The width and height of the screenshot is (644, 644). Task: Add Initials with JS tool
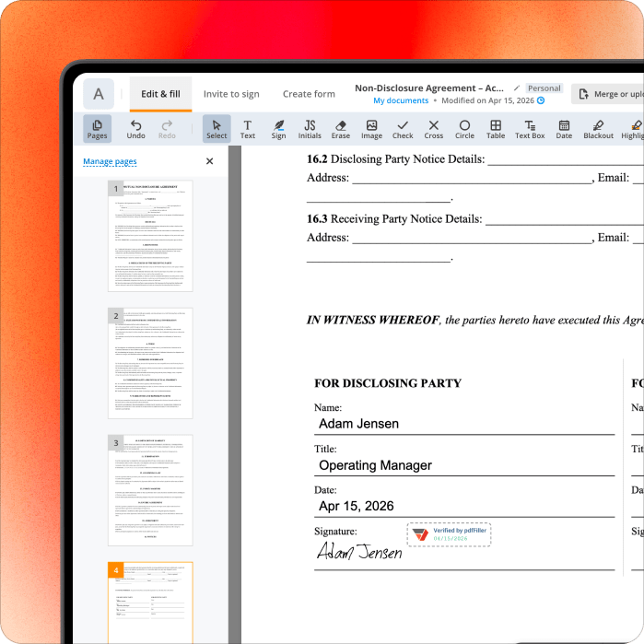coord(310,129)
